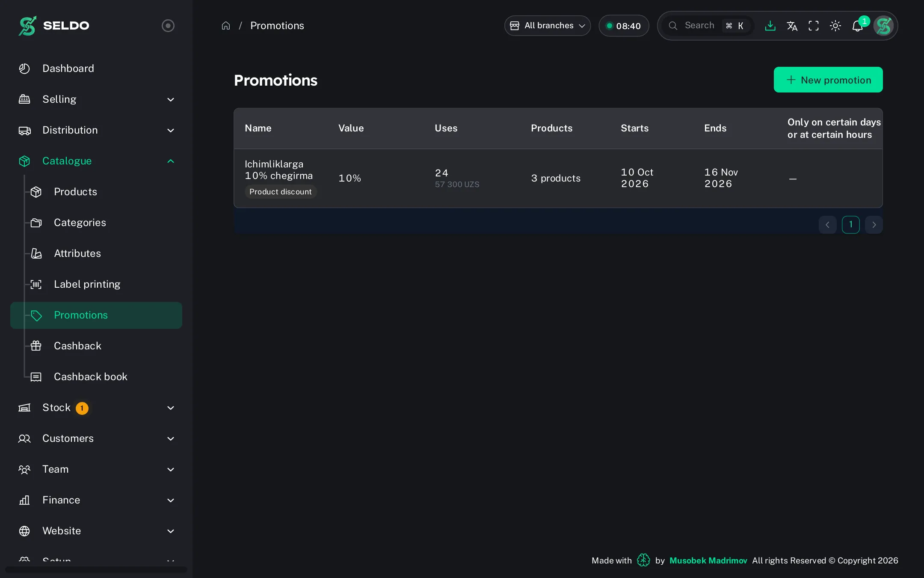Focus the Search input field
This screenshot has height=578, width=924.
pos(708,26)
